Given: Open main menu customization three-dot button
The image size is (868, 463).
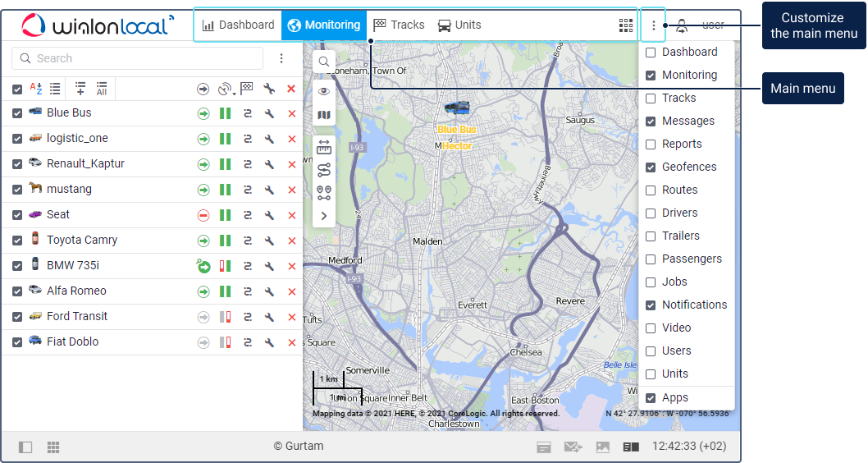Looking at the screenshot, I should pos(654,25).
